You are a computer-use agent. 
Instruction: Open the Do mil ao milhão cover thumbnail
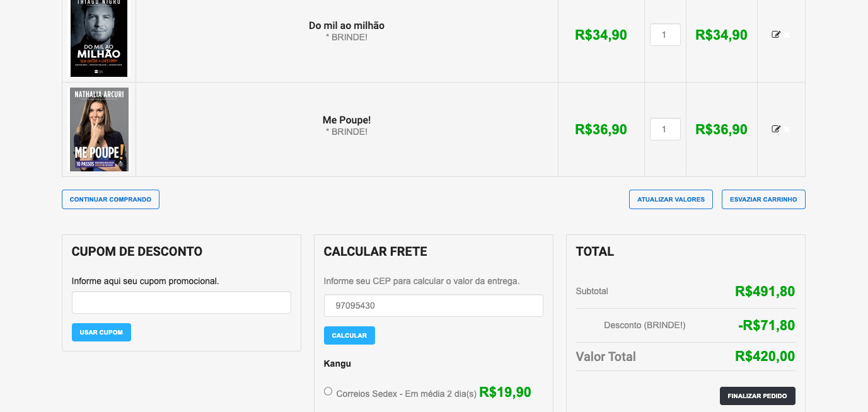99,38
